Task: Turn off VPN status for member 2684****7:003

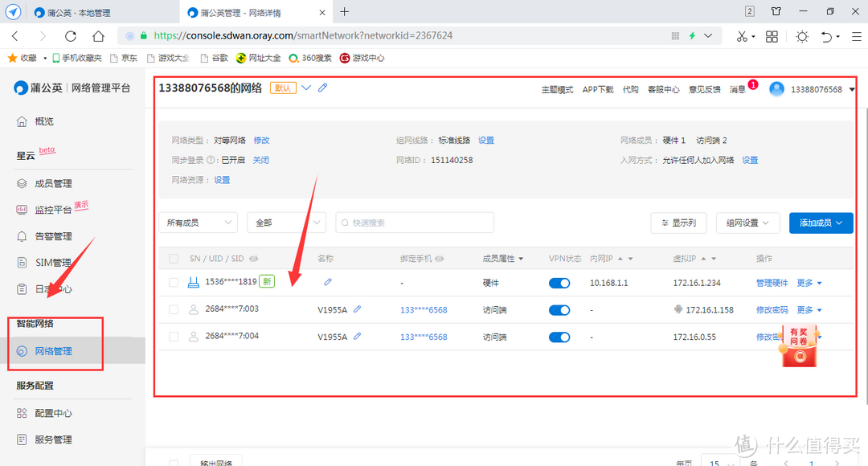Action: coord(559,309)
